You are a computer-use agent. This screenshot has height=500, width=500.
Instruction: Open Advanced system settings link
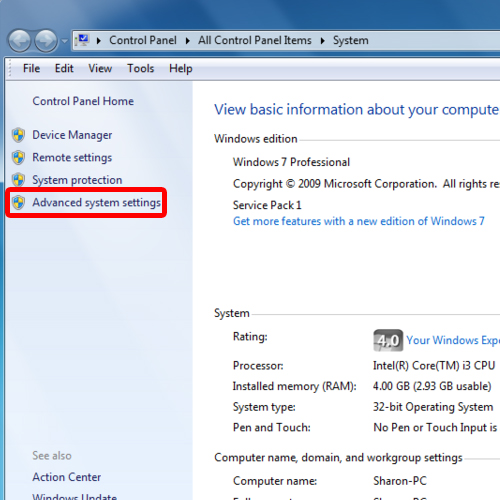96,202
